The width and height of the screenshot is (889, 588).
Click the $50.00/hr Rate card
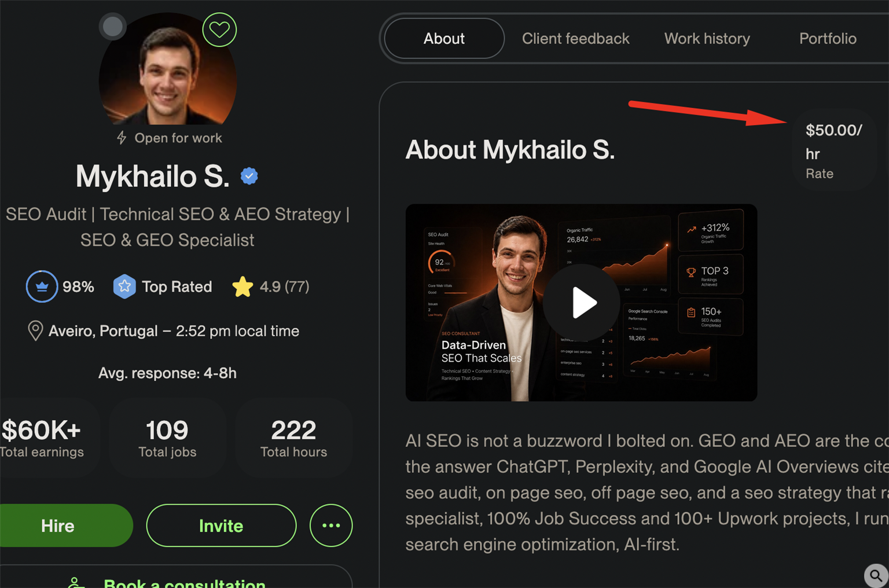834,150
